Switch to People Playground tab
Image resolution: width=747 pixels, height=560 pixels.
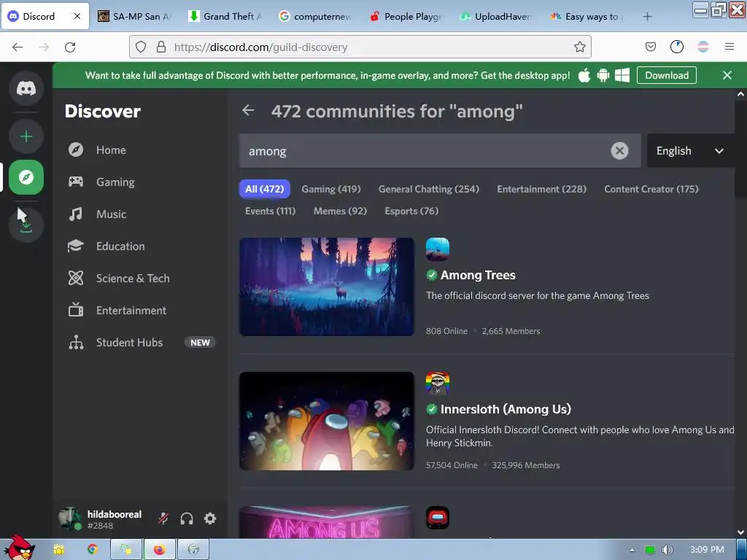406,17
